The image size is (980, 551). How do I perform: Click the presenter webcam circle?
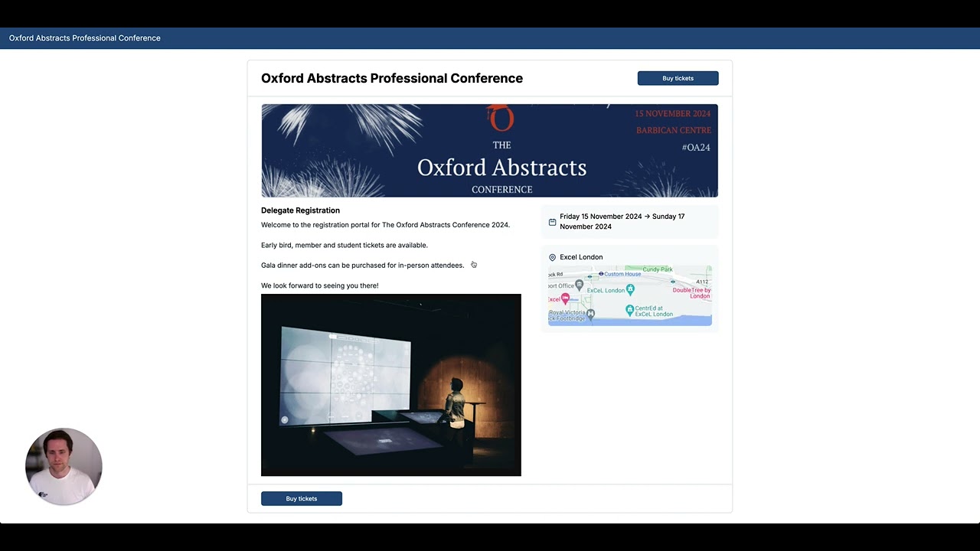pos(64,466)
